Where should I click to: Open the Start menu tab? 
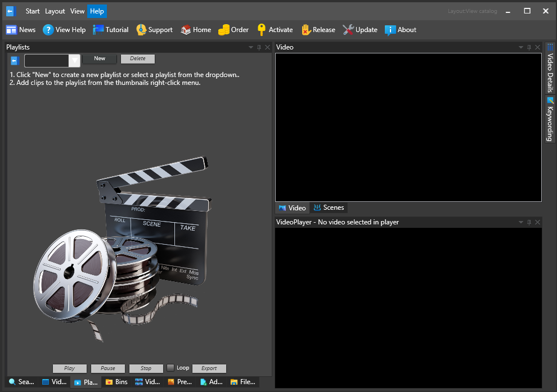(33, 11)
